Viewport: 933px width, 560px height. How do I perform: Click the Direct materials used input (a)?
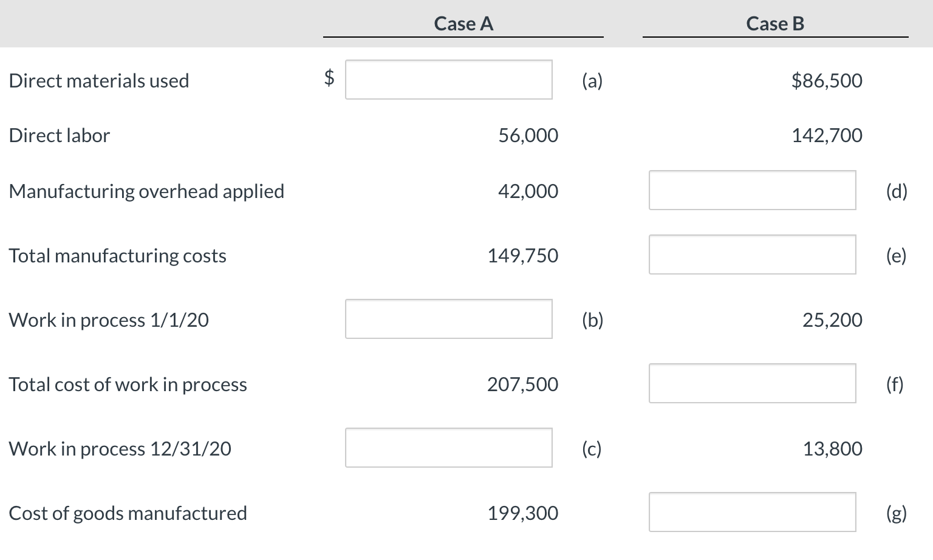448,80
